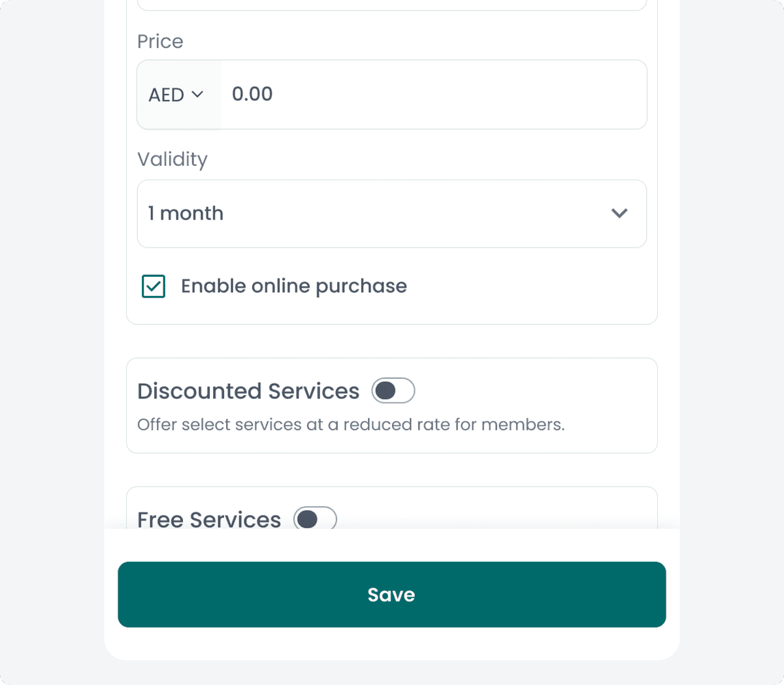Open the AED currency dropdown
The image size is (784, 685).
[175, 95]
